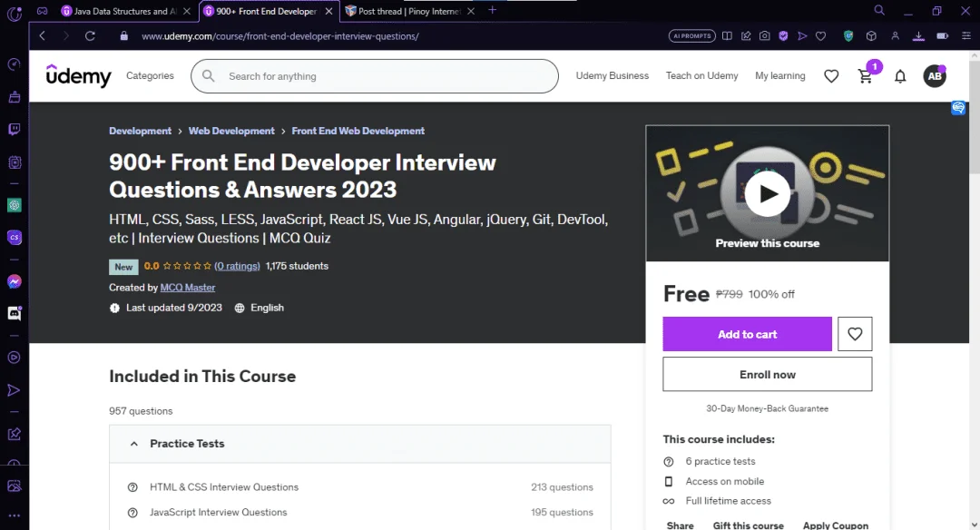Open the downloads panel

point(918,36)
